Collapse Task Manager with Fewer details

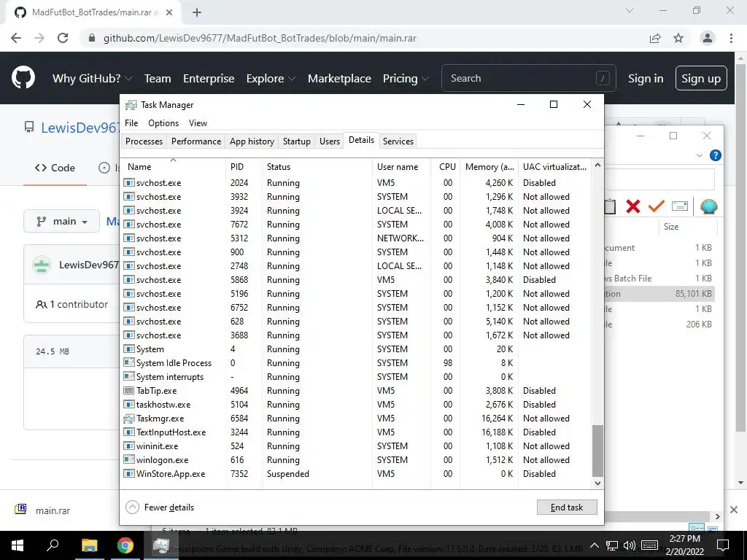(160, 507)
